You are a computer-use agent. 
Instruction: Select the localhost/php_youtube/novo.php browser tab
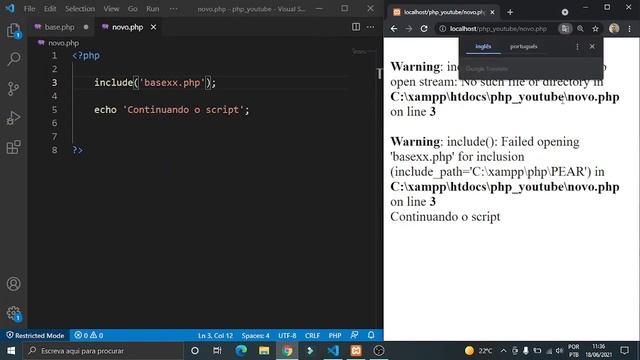tap(444, 12)
